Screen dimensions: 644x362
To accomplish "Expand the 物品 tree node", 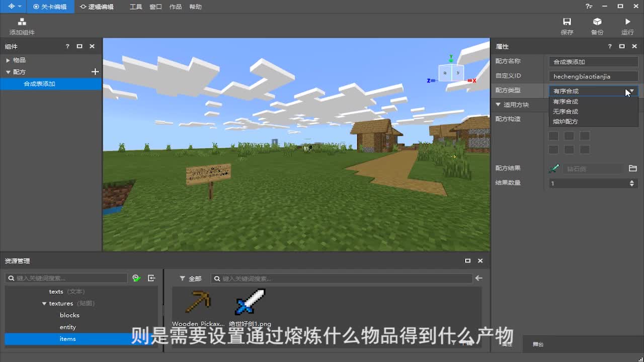I will click(8, 60).
